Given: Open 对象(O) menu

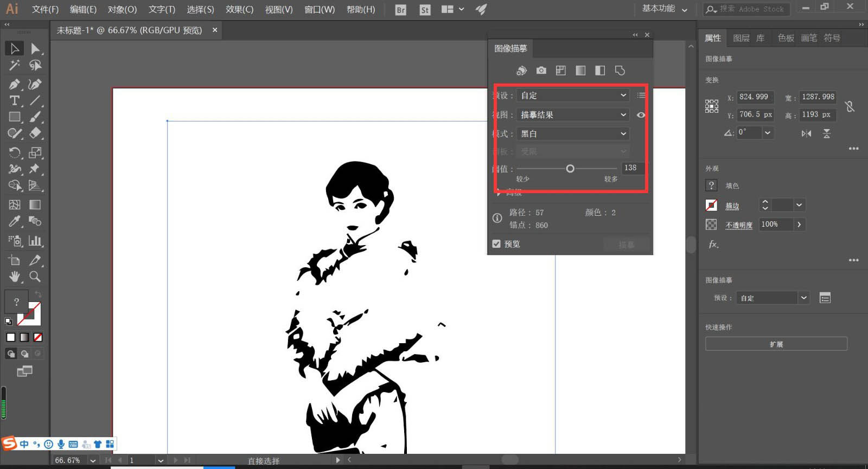Looking at the screenshot, I should pos(122,9).
